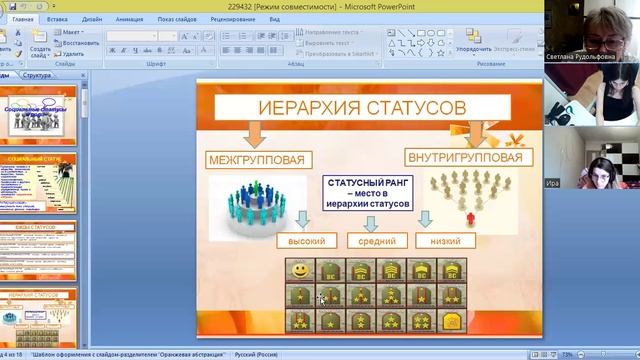Image resolution: width=640 pixels, height=360 pixels.
Task: Go to the Показ слайдов tab
Action: pos(177,19)
